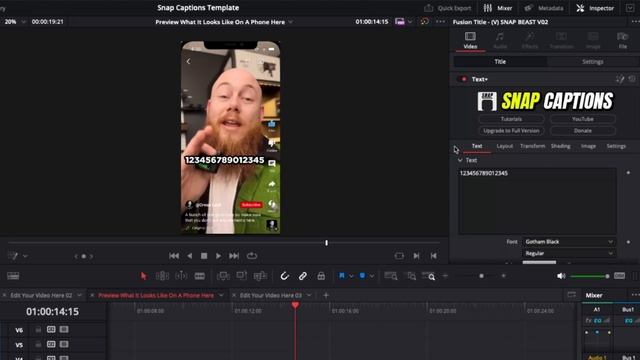Click the Overwrite clip icon
Image resolution: width=640 pixels, height=360 pixels.
242,276
